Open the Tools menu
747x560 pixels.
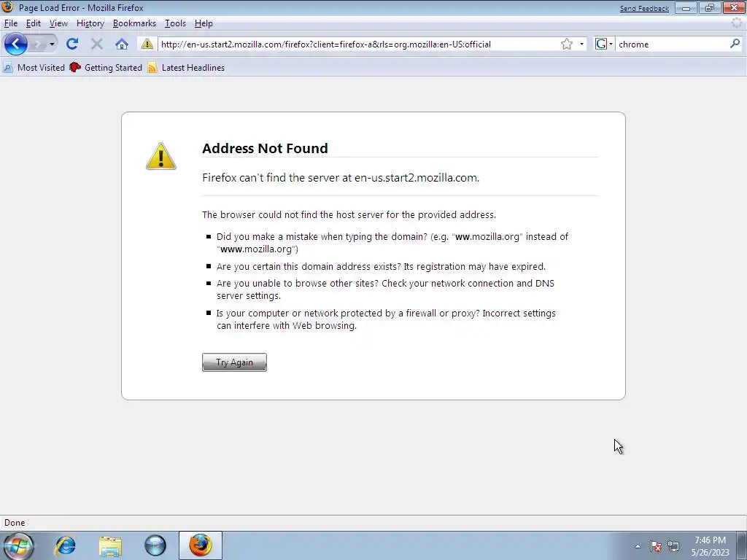coord(175,23)
